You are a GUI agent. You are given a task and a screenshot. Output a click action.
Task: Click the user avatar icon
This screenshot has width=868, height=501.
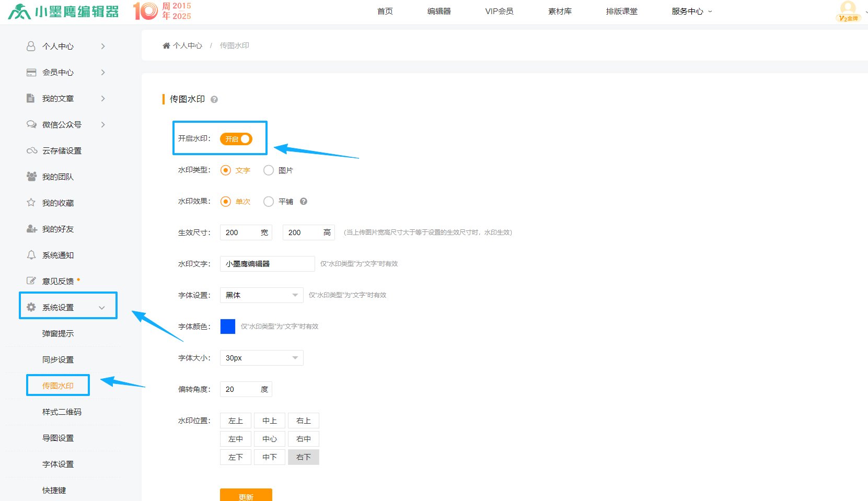click(x=848, y=8)
